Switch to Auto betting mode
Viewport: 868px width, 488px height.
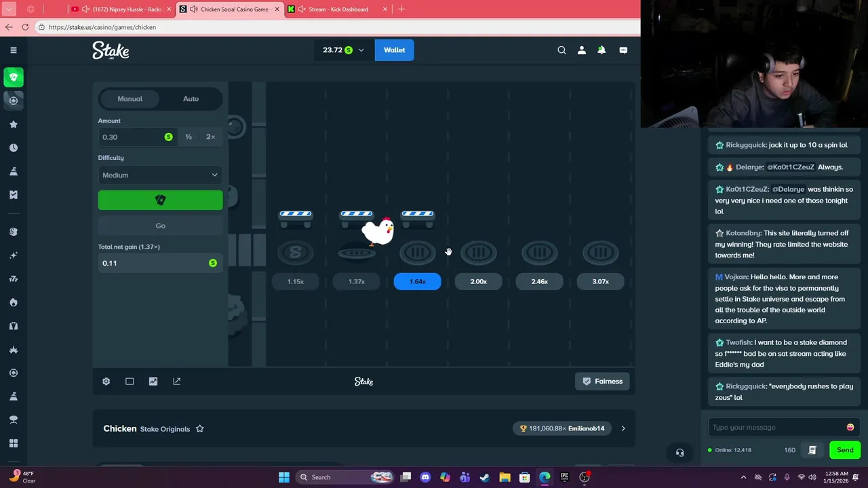point(191,99)
